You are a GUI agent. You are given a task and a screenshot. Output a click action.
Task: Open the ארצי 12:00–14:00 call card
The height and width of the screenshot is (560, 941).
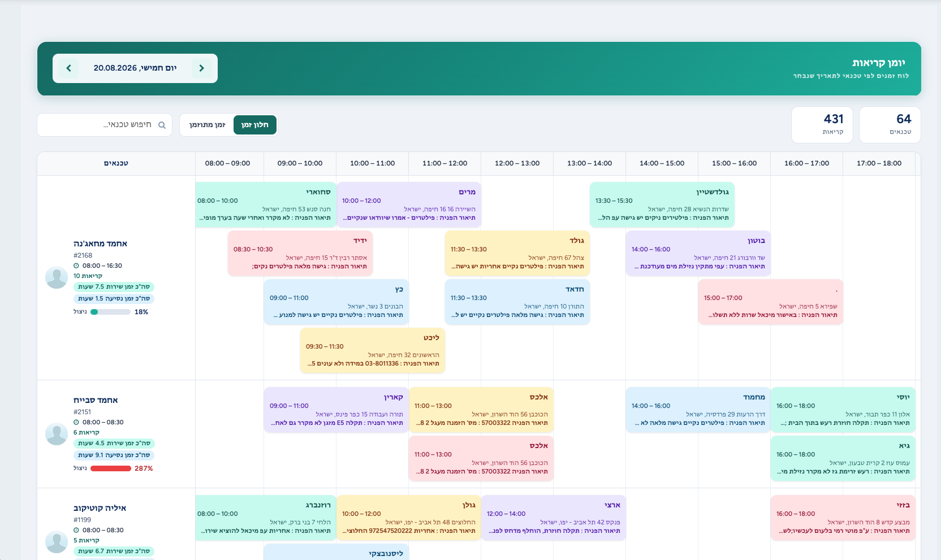click(554, 518)
